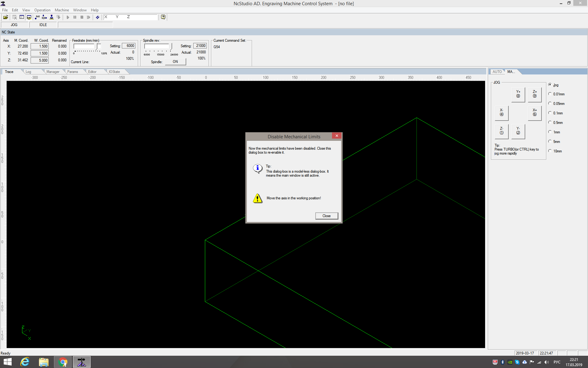Click the yellow help question icon
The width and height of the screenshot is (588, 368).
163,17
